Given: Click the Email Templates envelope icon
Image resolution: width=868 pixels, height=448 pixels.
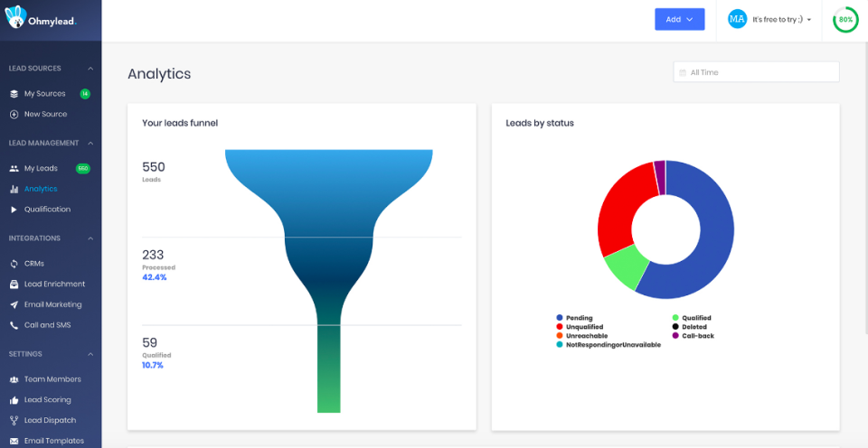Looking at the screenshot, I should point(14,441).
